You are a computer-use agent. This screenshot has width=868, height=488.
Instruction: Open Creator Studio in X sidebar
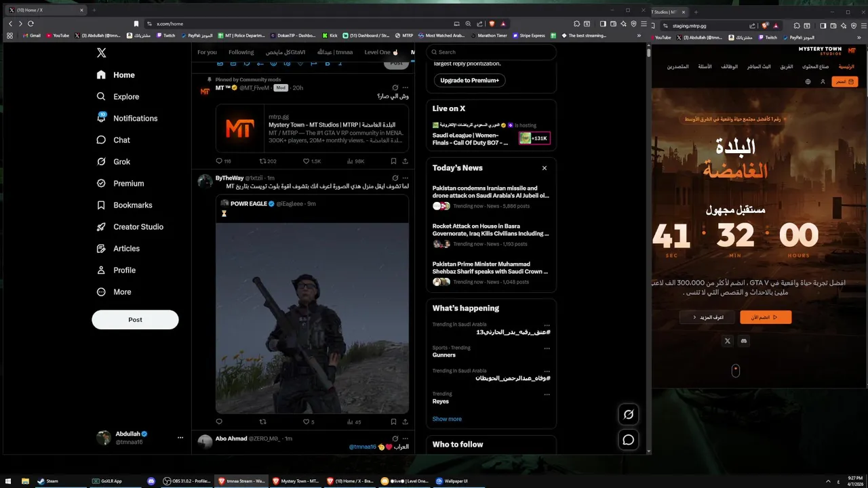pos(130,227)
